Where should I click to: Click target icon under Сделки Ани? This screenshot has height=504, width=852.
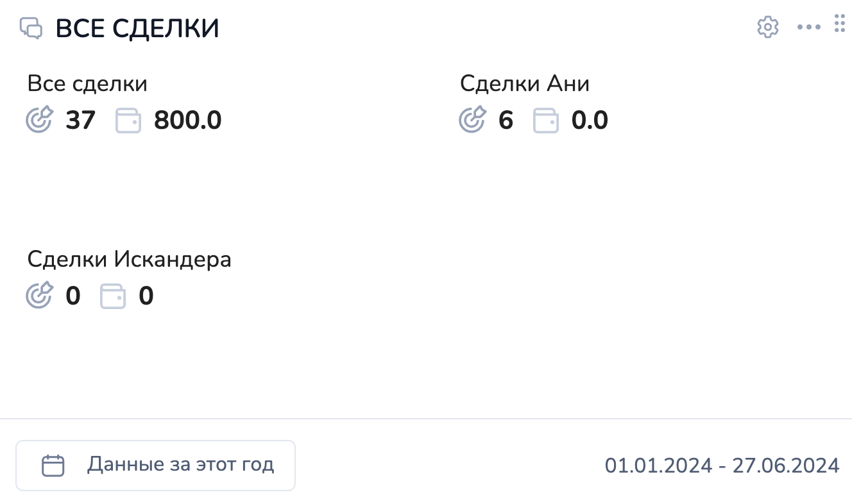(472, 120)
